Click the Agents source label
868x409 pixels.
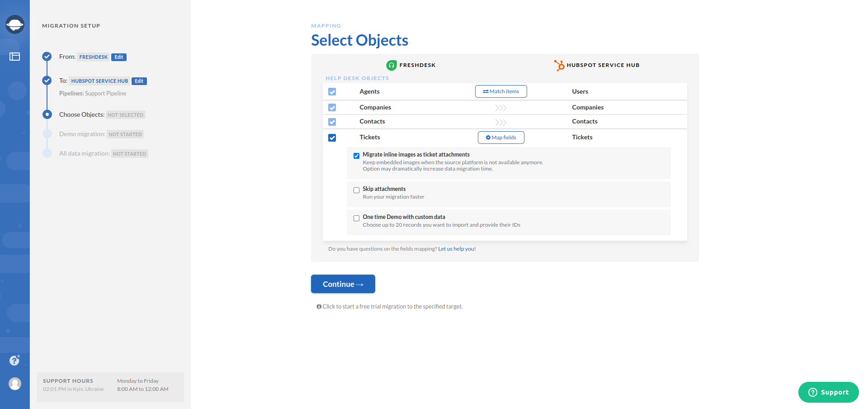pos(369,91)
